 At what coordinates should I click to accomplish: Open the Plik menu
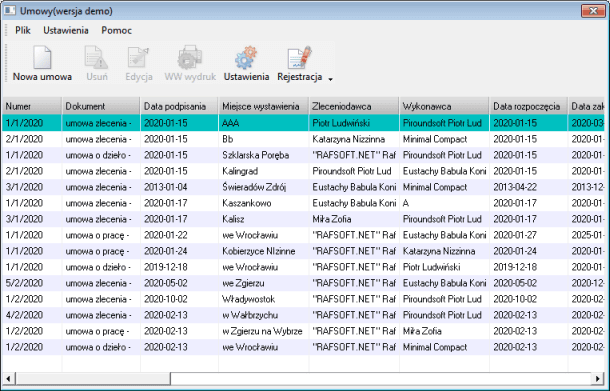23,30
